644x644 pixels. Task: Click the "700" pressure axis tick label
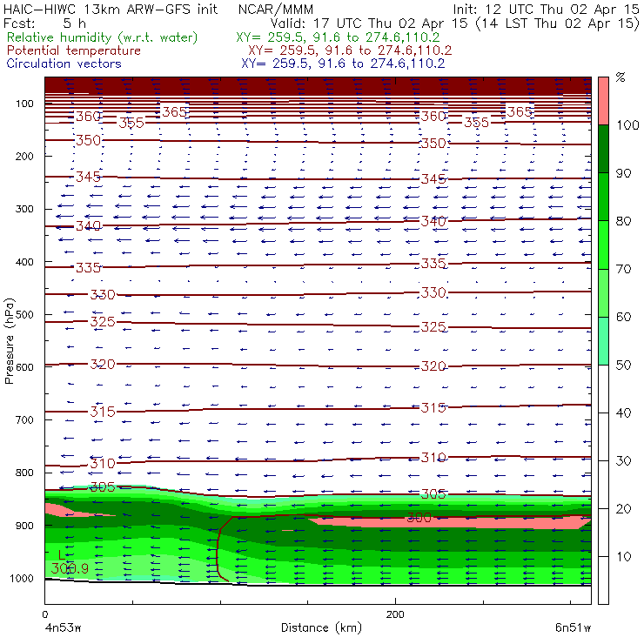coord(24,420)
